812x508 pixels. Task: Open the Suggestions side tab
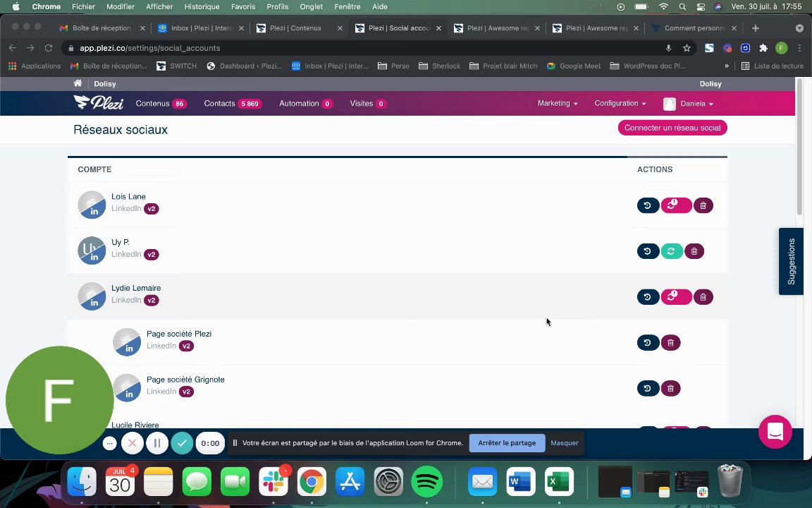[x=791, y=261]
